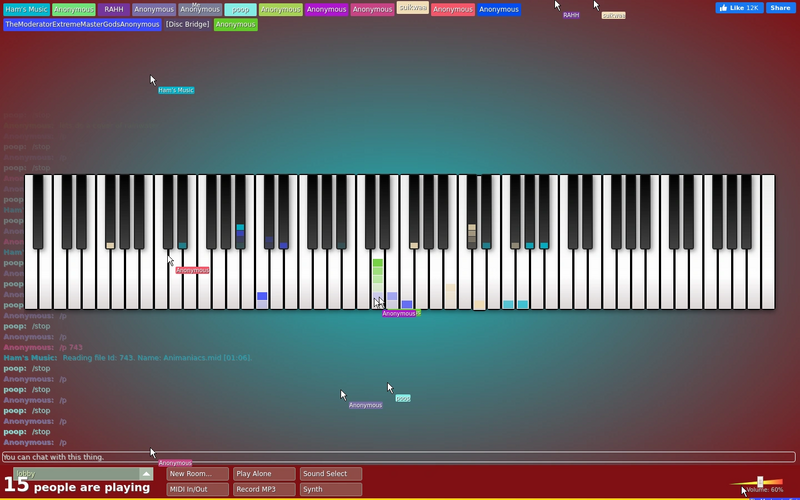This screenshot has height=500, width=800.
Task: Focus the 'You can chat with this thing' input
Action: point(398,457)
